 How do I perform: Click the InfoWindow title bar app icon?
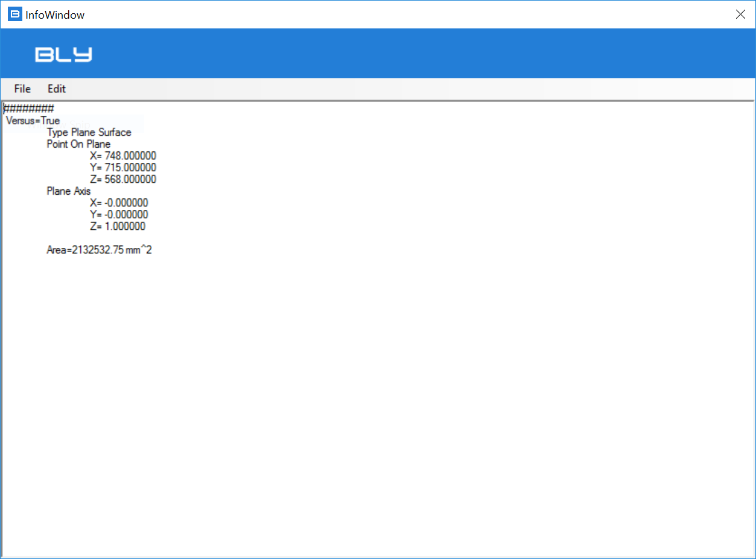coord(14,14)
